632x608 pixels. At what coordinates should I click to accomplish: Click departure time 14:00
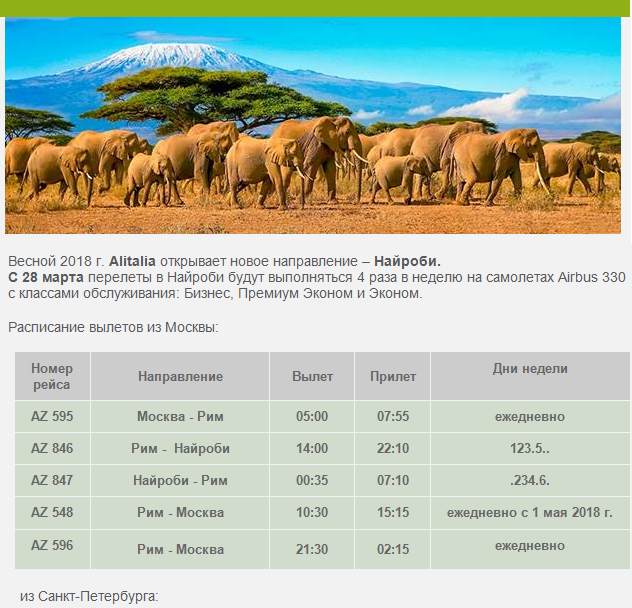tap(312, 448)
